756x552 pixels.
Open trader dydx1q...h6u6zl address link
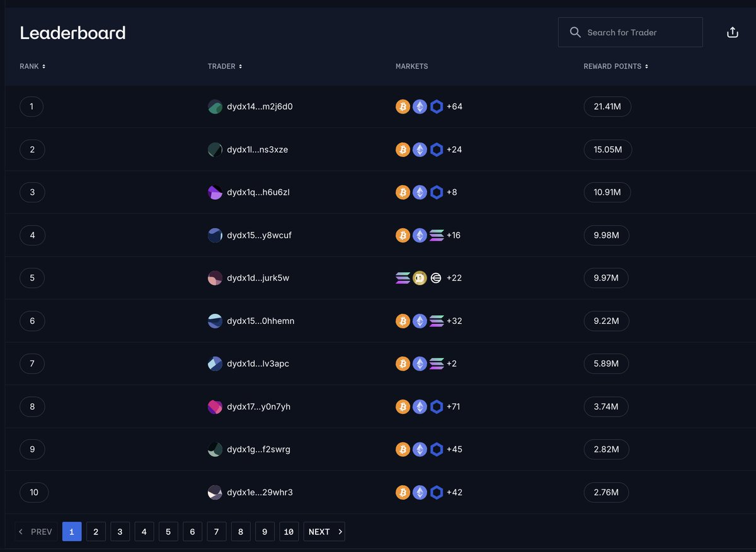(258, 192)
